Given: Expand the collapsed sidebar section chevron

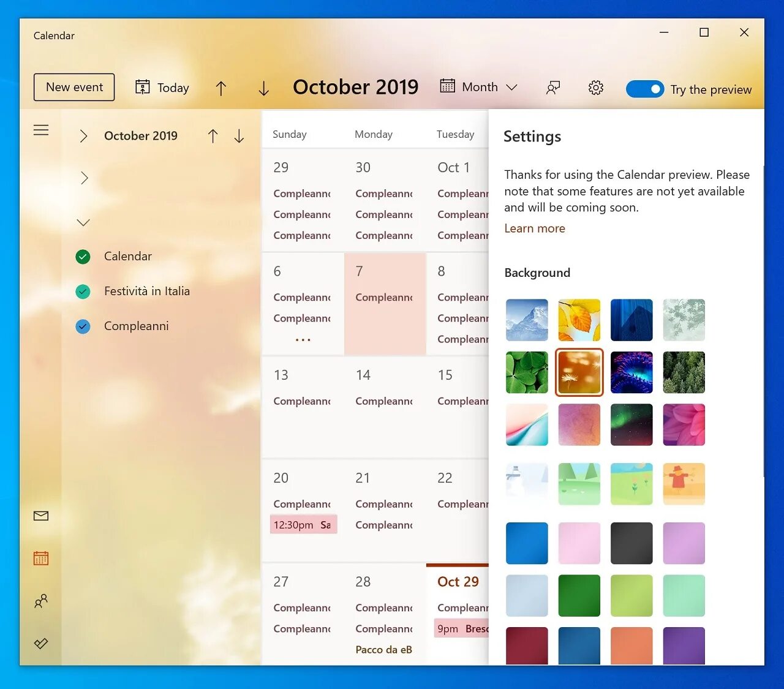Looking at the screenshot, I should 84,178.
